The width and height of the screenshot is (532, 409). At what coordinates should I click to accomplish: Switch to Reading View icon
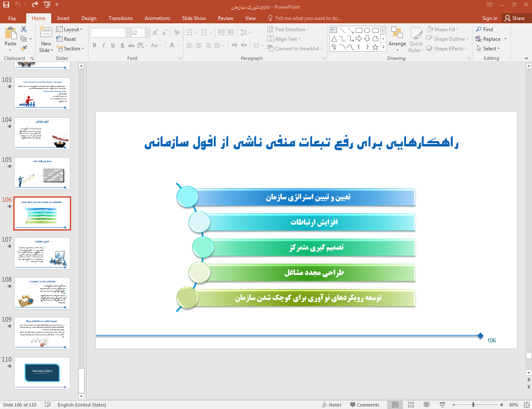[426, 405]
